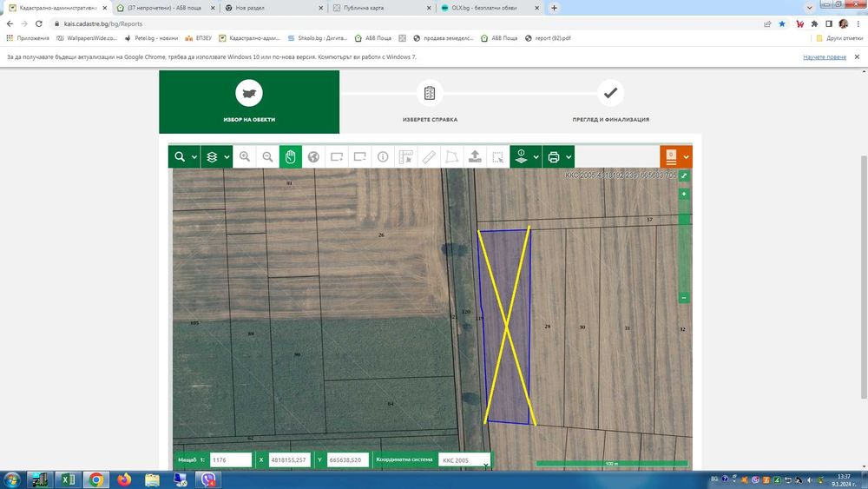This screenshot has height=489, width=868.
Task: Open File Explorer from the taskbar
Action: click(x=152, y=479)
